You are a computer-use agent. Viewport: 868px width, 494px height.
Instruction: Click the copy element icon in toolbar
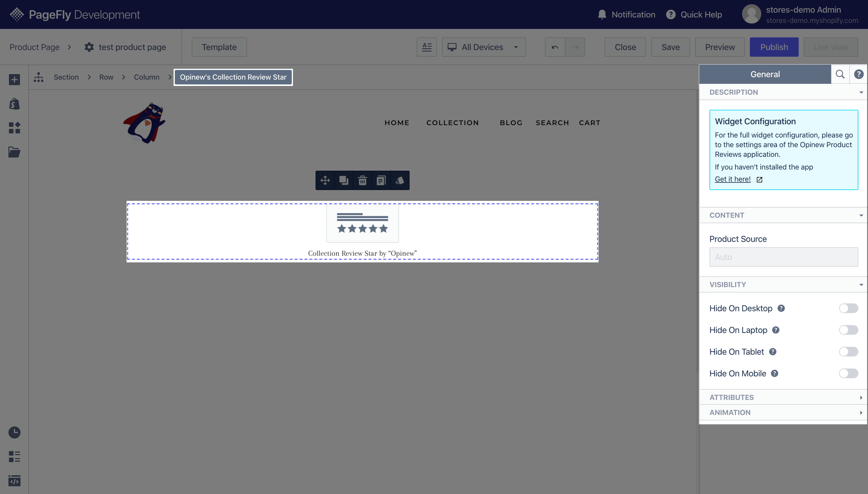pyautogui.click(x=381, y=180)
